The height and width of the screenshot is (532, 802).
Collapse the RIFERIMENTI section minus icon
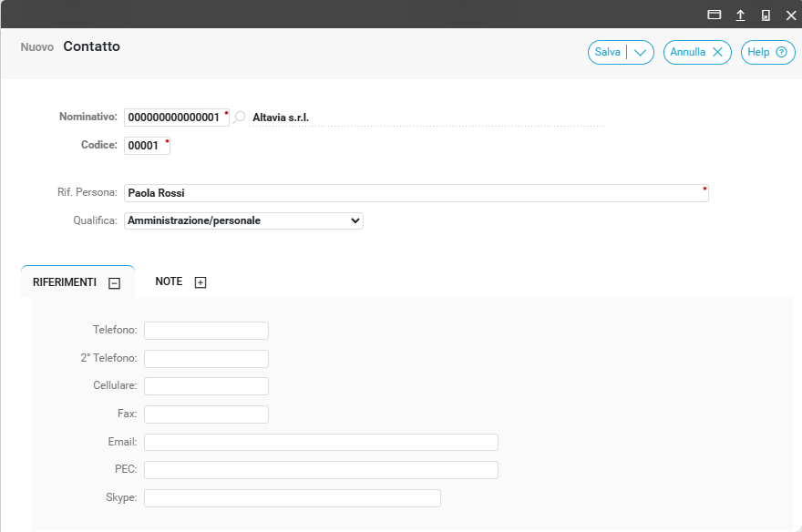click(x=114, y=283)
